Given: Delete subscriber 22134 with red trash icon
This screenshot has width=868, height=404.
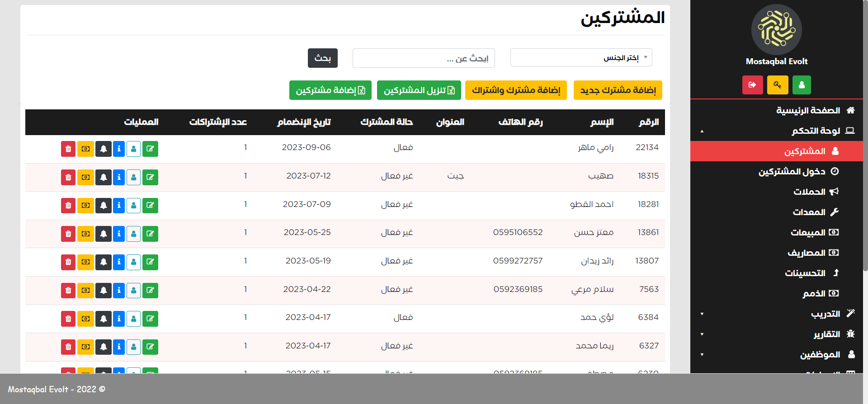Looking at the screenshot, I should pyautogui.click(x=68, y=149).
